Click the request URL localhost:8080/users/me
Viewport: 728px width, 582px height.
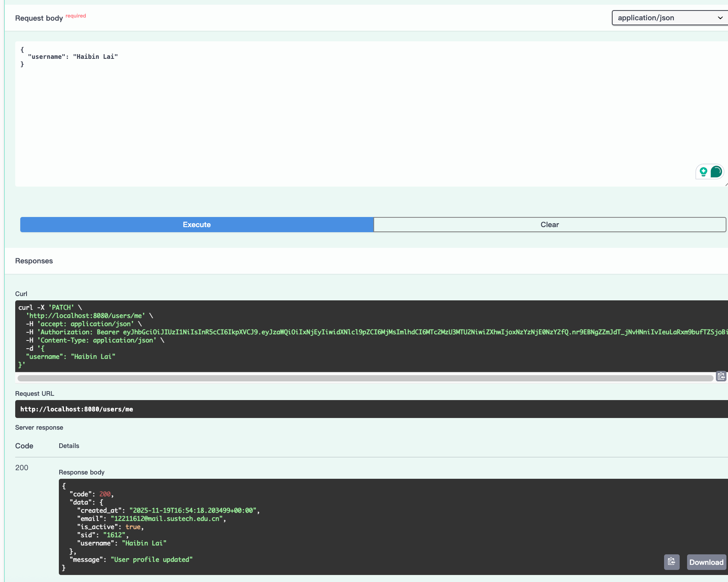point(77,409)
